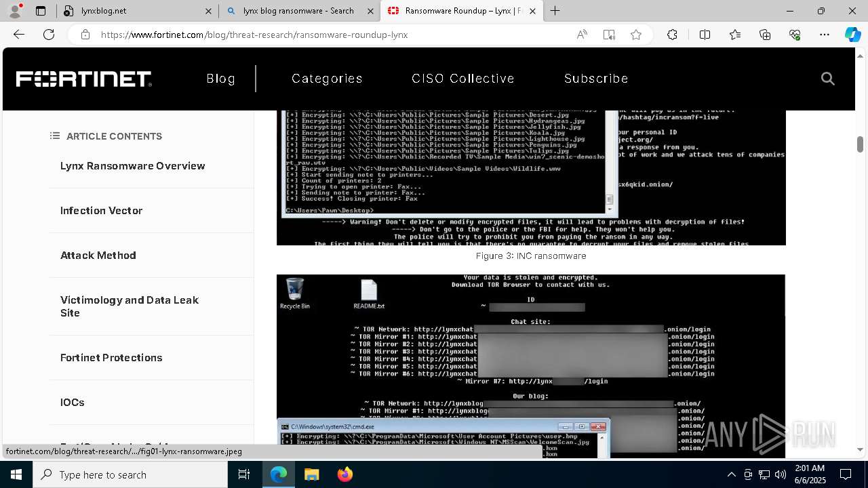The width and height of the screenshot is (868, 488).
Task: Jump to Infection Vector section
Action: point(102,211)
